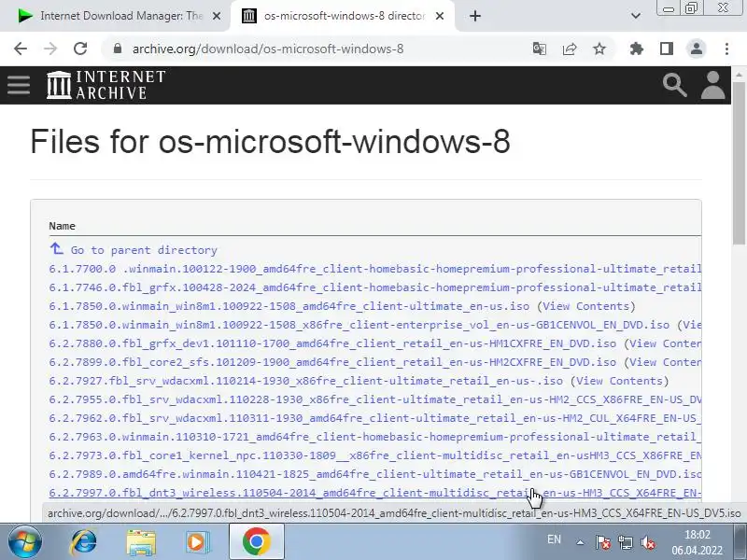Open Windows Media Player from taskbar
The height and width of the screenshot is (560, 747).
tap(197, 541)
